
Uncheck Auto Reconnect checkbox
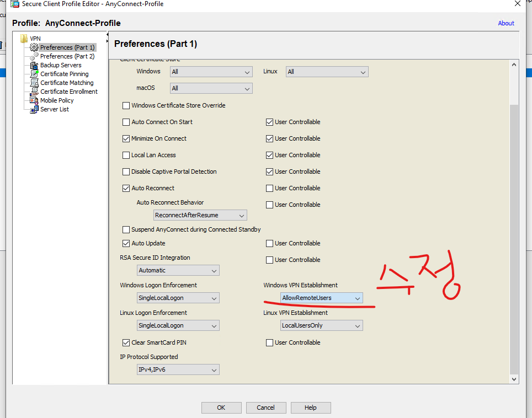tap(126, 188)
